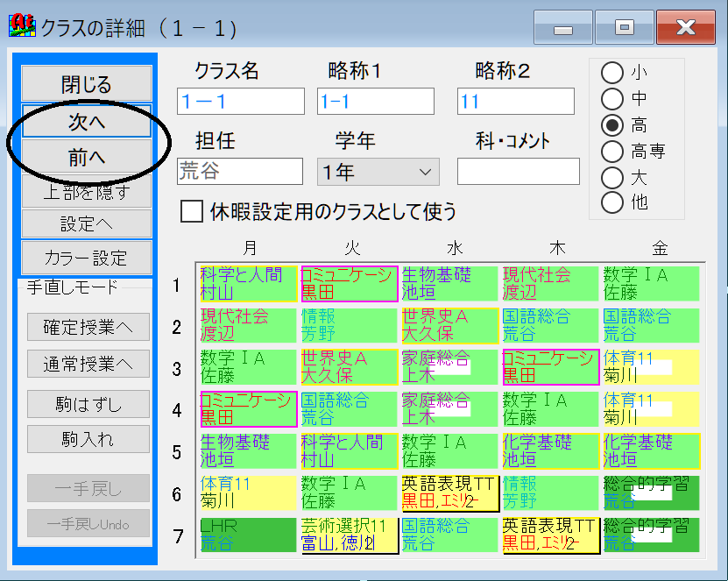Open settings with the 設定へ button
The height and width of the screenshot is (581, 728).
coord(87,223)
